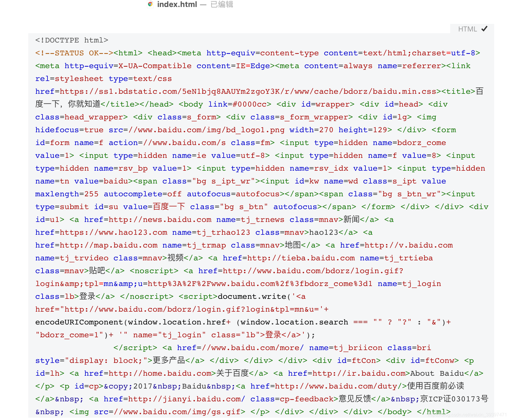Click the action=//www.baidu.com/s attribute
The image size is (509, 420).
coord(167,143)
